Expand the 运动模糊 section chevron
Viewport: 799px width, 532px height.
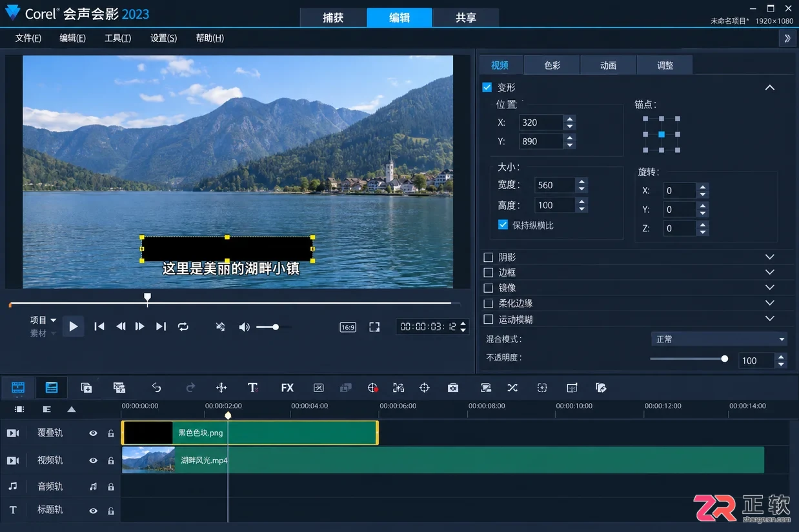coord(769,319)
